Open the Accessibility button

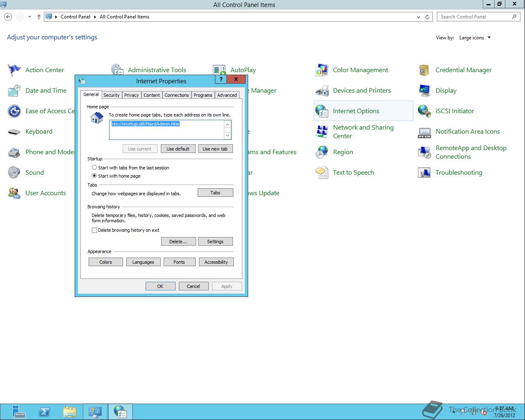click(x=216, y=262)
